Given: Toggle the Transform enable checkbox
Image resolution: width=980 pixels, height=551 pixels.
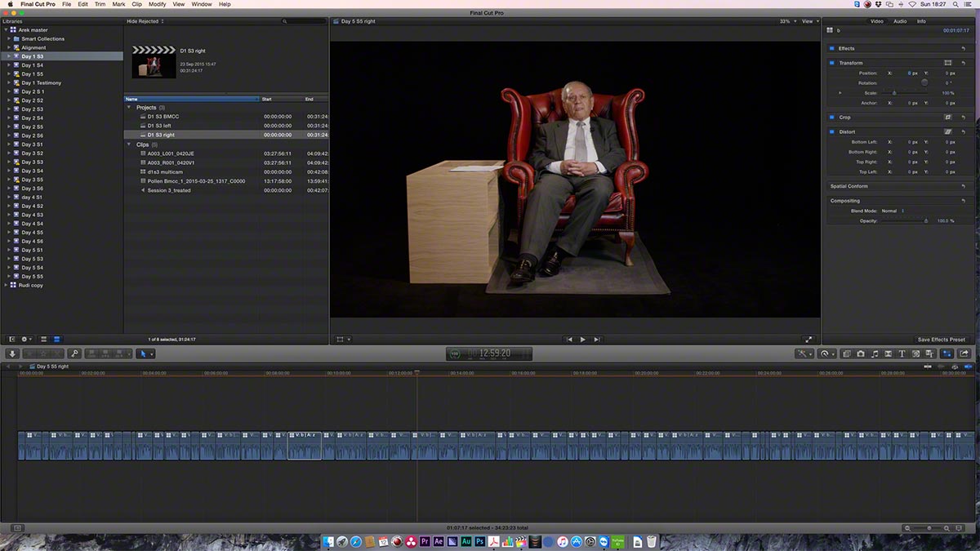Looking at the screenshot, I should 831,63.
